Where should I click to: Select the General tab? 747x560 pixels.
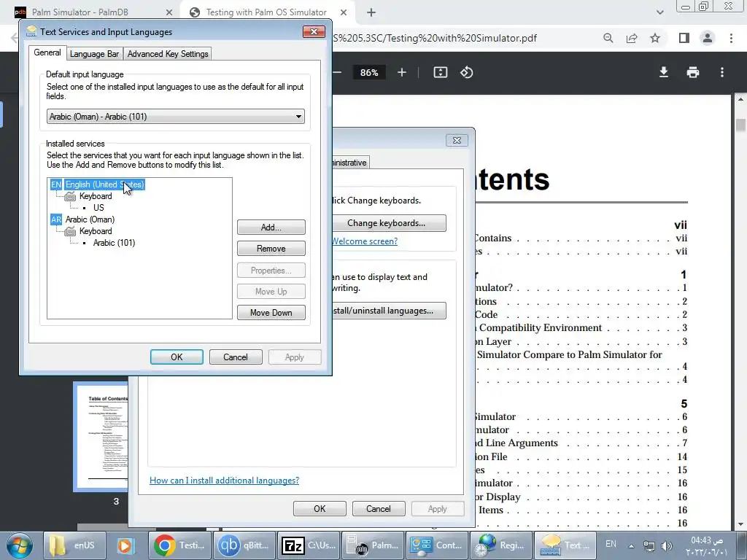pos(47,52)
